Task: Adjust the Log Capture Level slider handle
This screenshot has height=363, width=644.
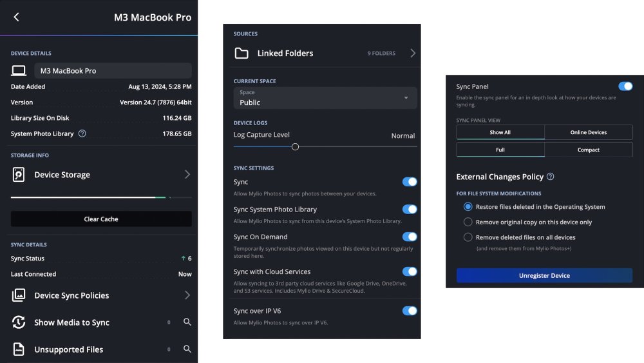Action: 295,147
